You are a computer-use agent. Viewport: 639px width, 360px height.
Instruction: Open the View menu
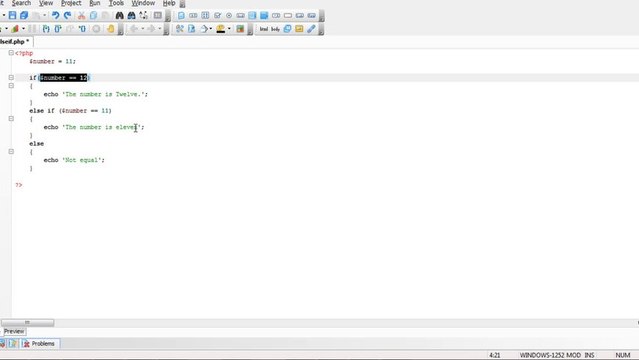(x=46, y=3)
